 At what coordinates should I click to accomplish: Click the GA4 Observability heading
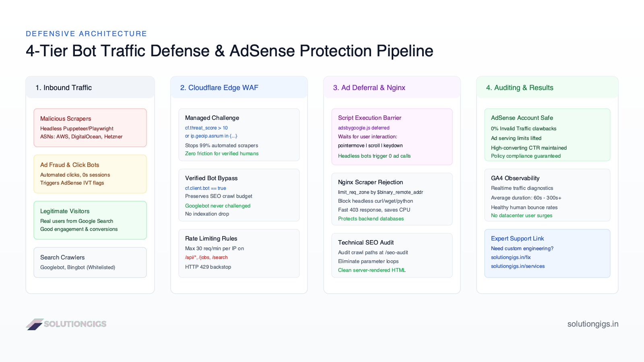(x=515, y=178)
